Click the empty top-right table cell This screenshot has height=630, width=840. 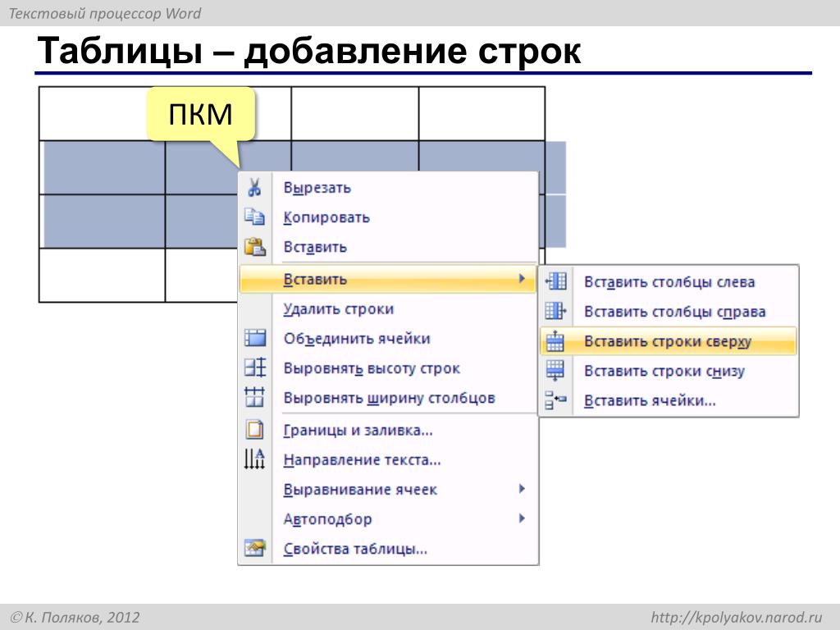[482, 113]
